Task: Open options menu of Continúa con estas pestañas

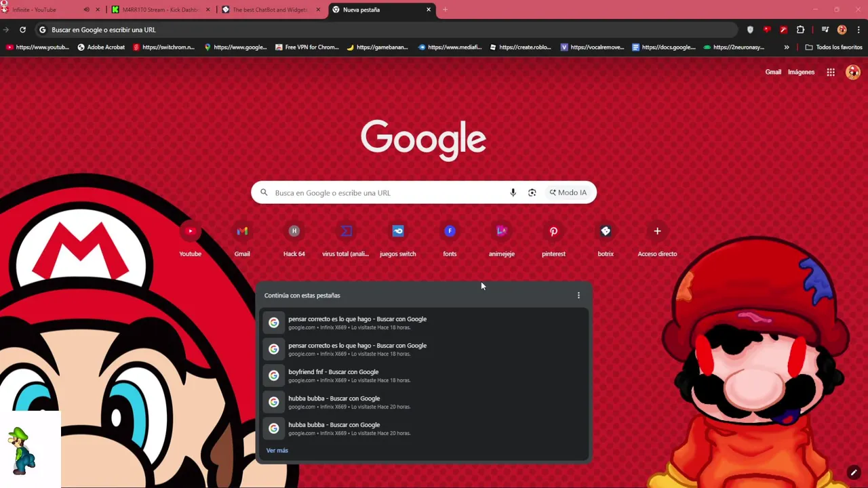Action: coord(578,296)
